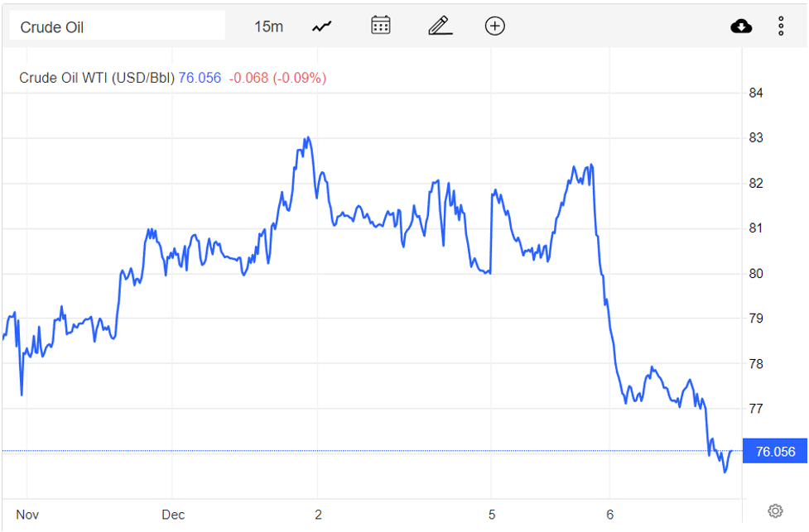This screenshot has height=532, width=809.
Task: Click the Dec label on time axis
Action: click(x=173, y=515)
